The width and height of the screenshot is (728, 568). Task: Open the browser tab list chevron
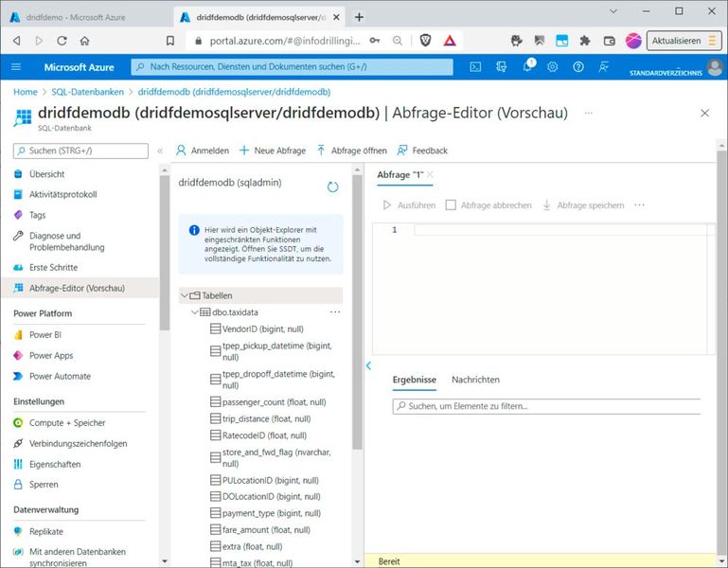[x=613, y=11]
